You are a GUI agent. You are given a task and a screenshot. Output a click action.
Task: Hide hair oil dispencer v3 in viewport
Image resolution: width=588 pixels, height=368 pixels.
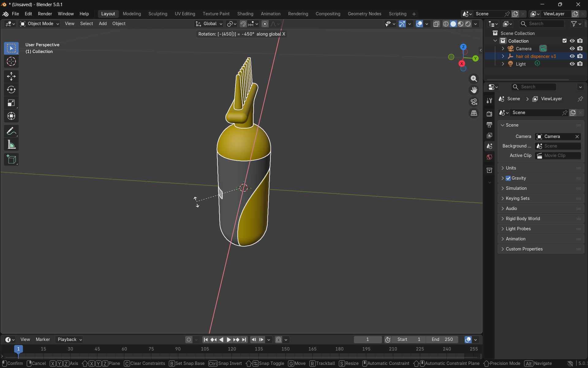click(x=572, y=56)
